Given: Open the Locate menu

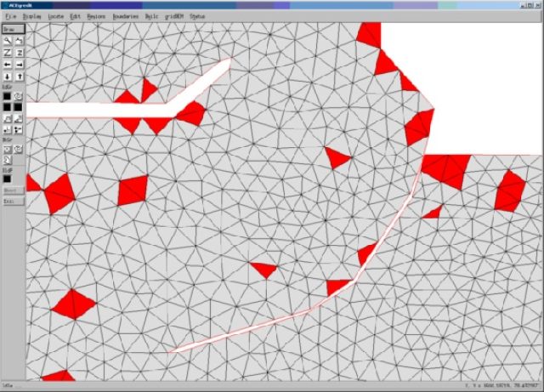Looking at the screenshot, I should coord(55,16).
